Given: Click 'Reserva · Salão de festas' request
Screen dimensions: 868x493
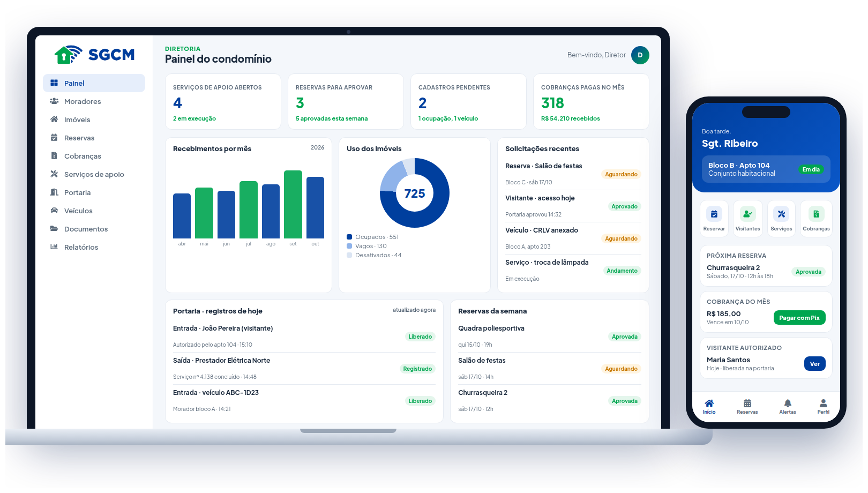Looking at the screenshot, I should click(x=573, y=174).
